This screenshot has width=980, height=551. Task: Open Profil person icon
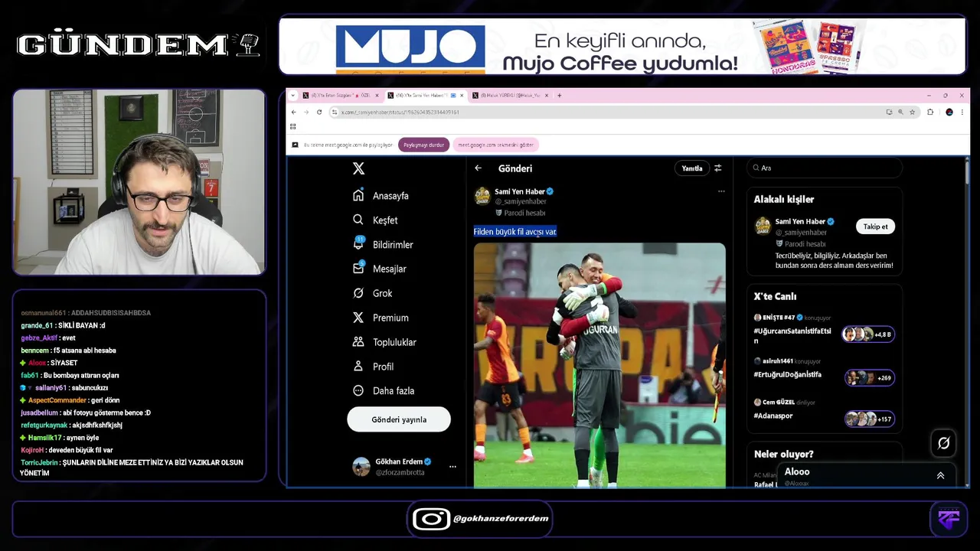(358, 366)
